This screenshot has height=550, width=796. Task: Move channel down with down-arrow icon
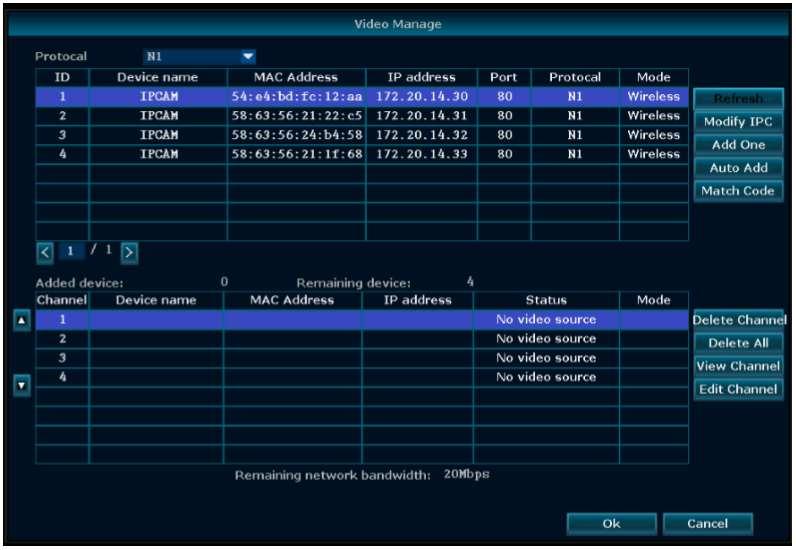(21, 385)
